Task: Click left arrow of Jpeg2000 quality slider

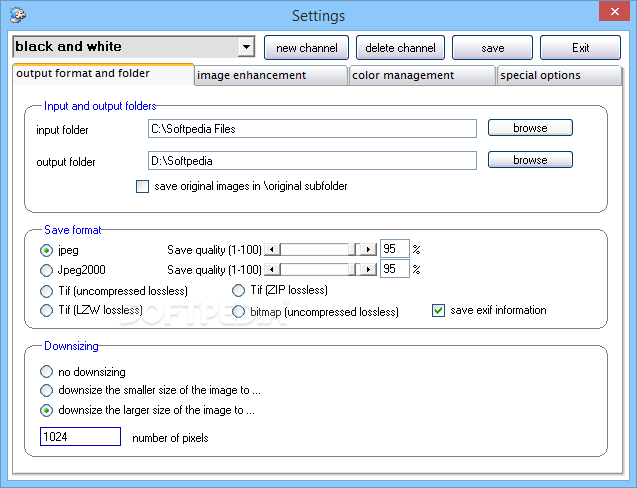Action: [x=270, y=269]
